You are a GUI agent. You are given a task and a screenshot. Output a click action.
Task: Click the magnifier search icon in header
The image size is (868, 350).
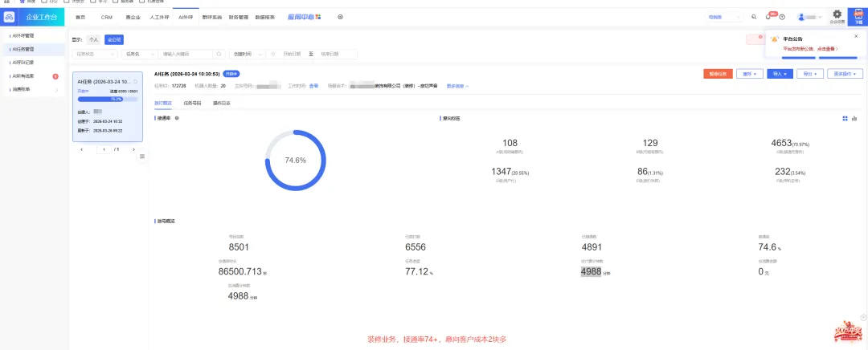click(754, 17)
